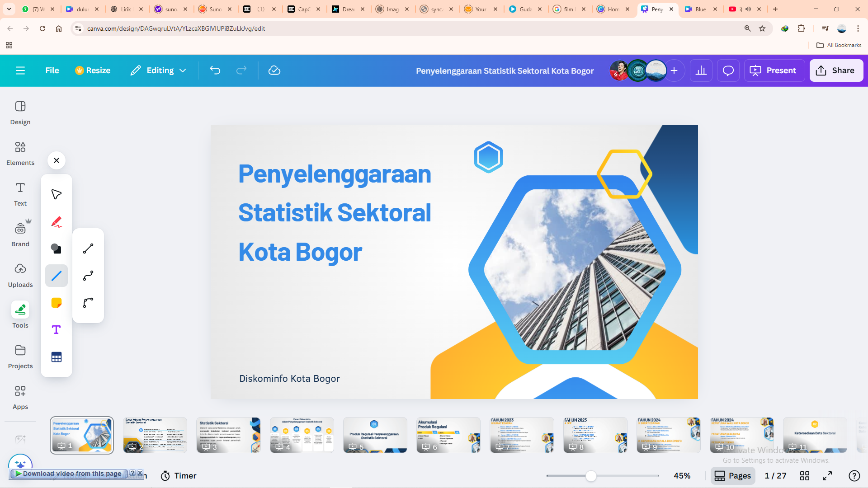Choose the curved line connector
Screen dimensions: 868x488
(x=88, y=276)
